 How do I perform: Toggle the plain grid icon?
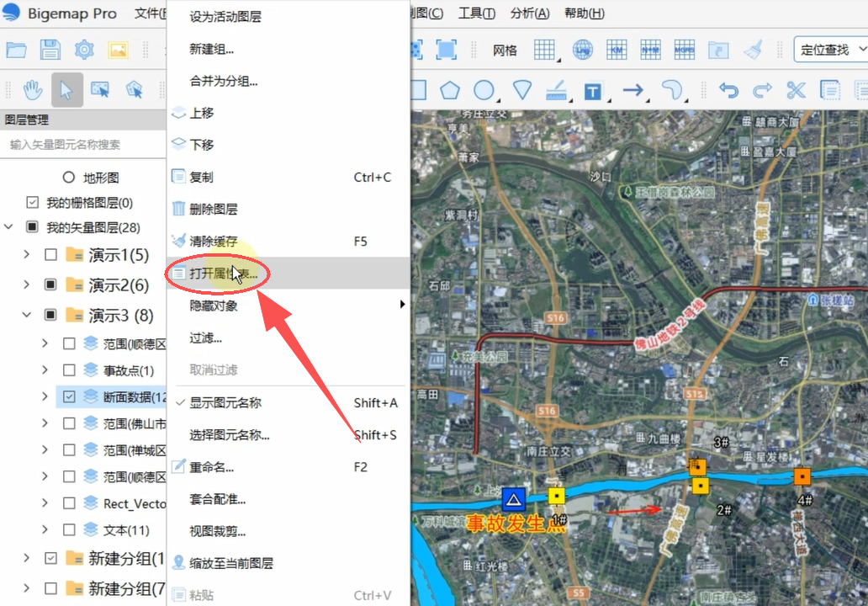tap(545, 50)
